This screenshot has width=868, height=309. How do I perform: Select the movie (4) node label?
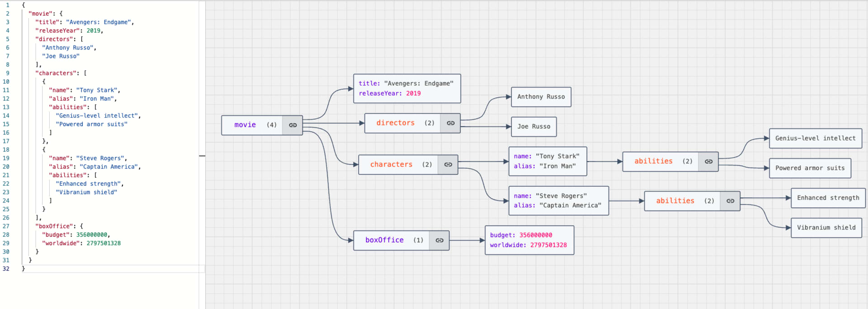point(255,125)
